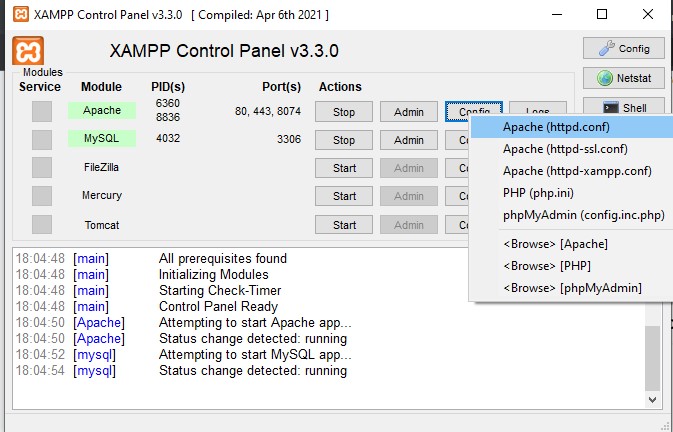Click the log panel scrollbar thumb
This screenshot has height=432, width=673.
point(652,358)
